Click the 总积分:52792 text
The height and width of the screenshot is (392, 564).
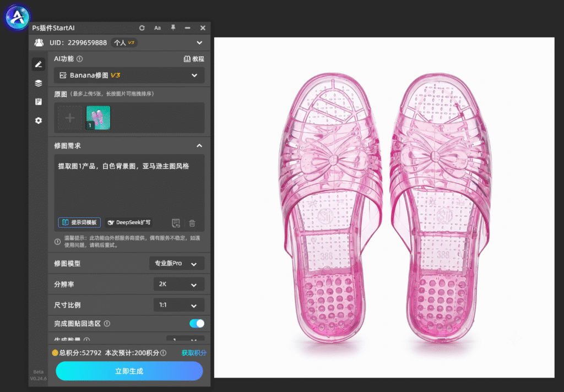pyautogui.click(x=80, y=353)
